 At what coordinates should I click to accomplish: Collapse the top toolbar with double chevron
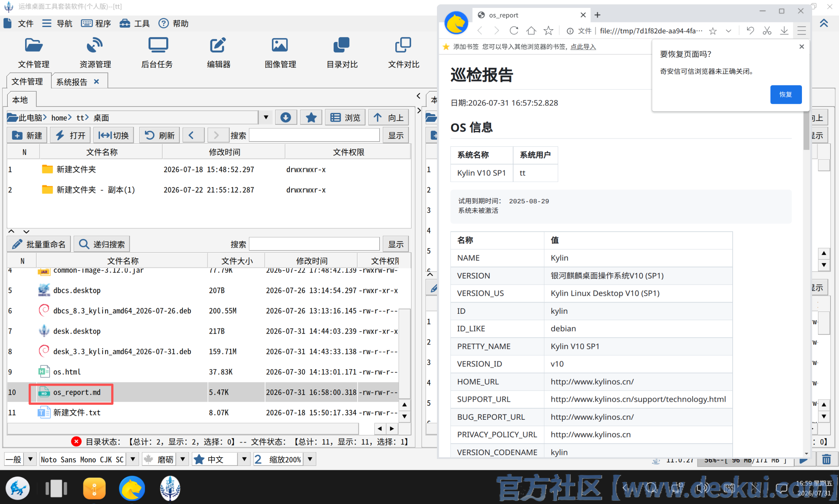click(x=824, y=23)
